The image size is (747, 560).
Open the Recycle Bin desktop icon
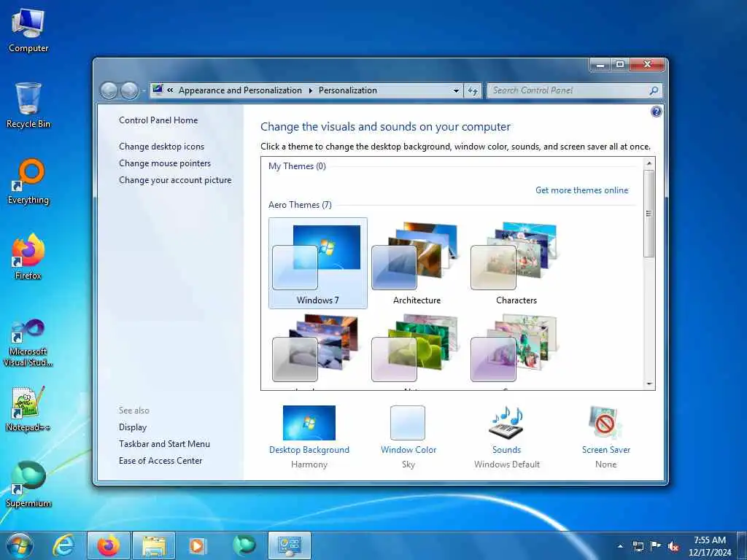coord(28,106)
